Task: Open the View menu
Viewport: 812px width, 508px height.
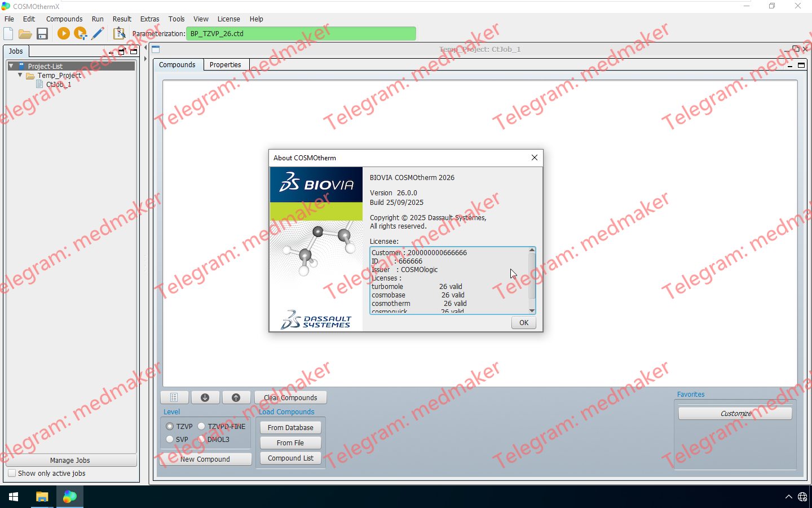Action: [x=201, y=19]
